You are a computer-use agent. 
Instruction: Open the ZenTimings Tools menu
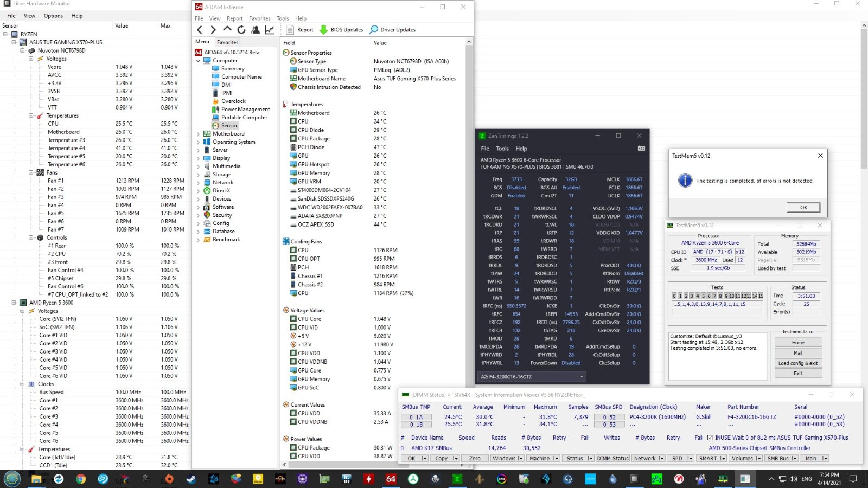pyautogui.click(x=502, y=149)
